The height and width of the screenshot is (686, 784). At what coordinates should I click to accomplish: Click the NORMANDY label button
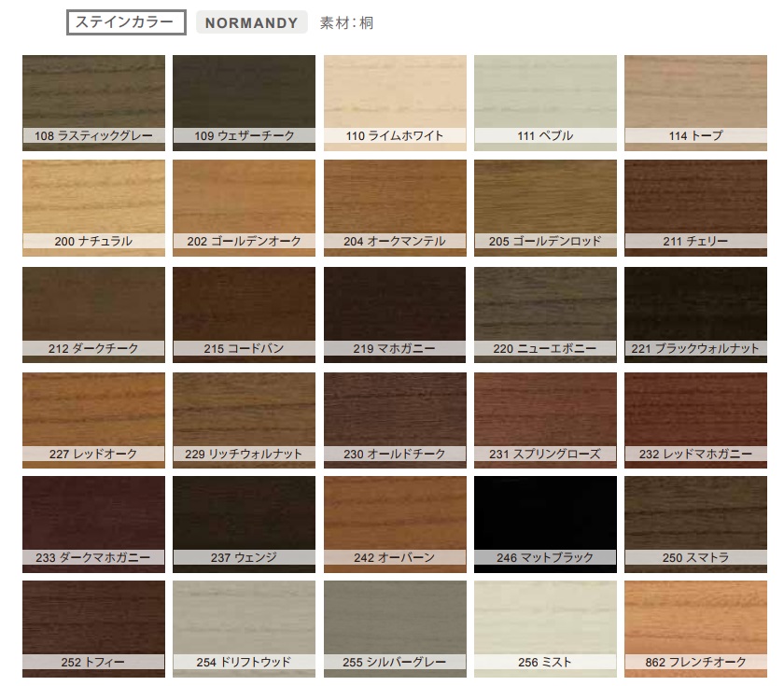click(251, 22)
